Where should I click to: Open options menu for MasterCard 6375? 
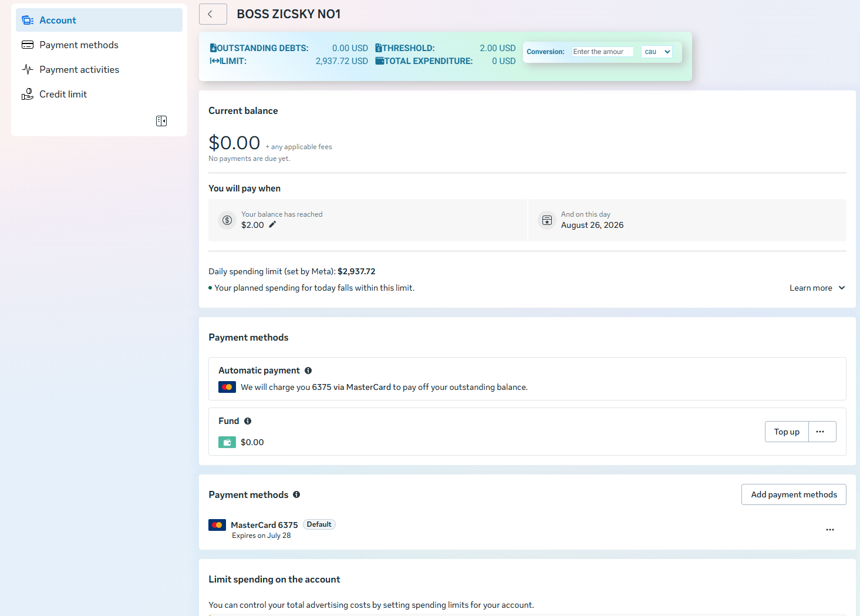tap(830, 530)
